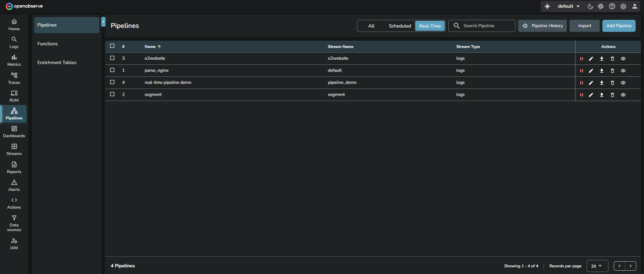Image resolution: width=644 pixels, height=274 pixels.
Task: Check the select-all pipelines header checkbox
Action: (x=112, y=46)
